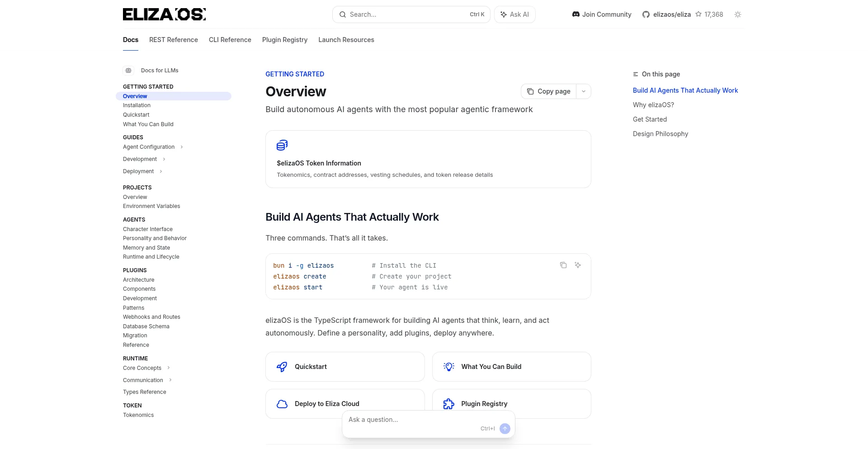Submit question with the send arrow button

pos(505,428)
